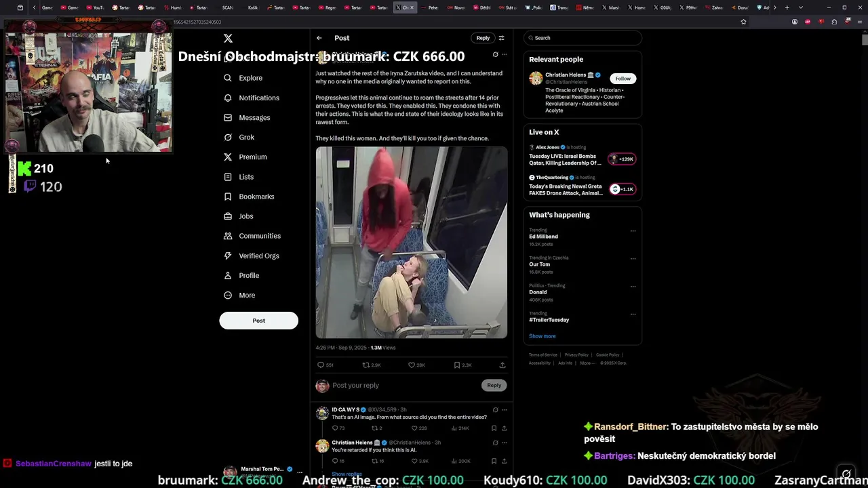Repost the main post 2.9K
Image resolution: width=868 pixels, height=488 pixels.
(372, 365)
